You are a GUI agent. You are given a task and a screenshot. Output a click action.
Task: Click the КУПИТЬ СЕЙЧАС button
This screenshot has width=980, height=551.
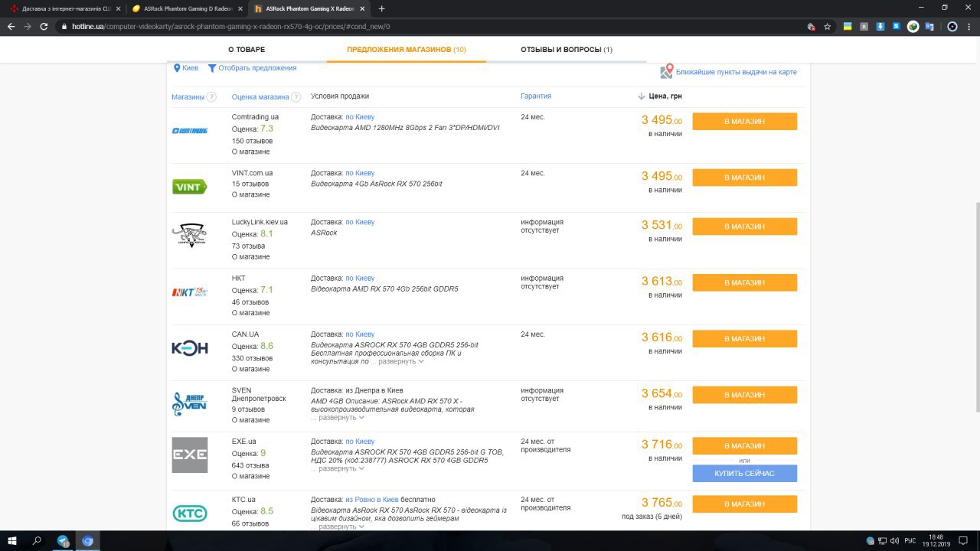click(744, 474)
